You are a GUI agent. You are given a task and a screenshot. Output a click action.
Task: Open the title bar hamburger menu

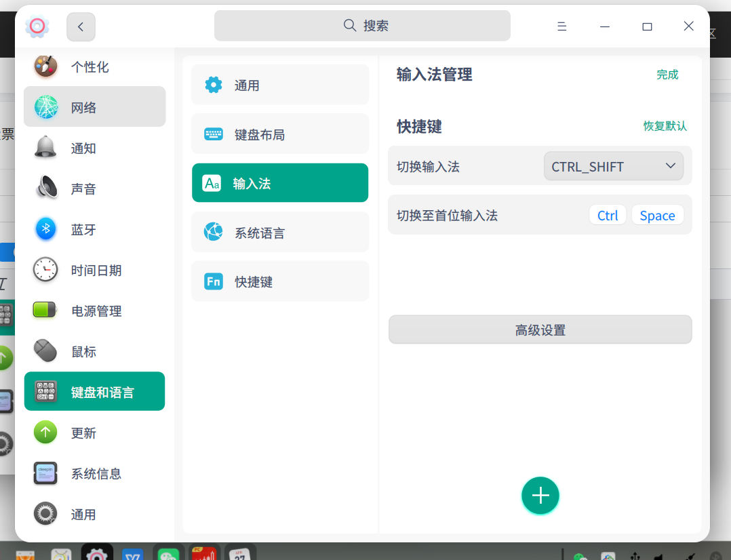click(x=561, y=26)
